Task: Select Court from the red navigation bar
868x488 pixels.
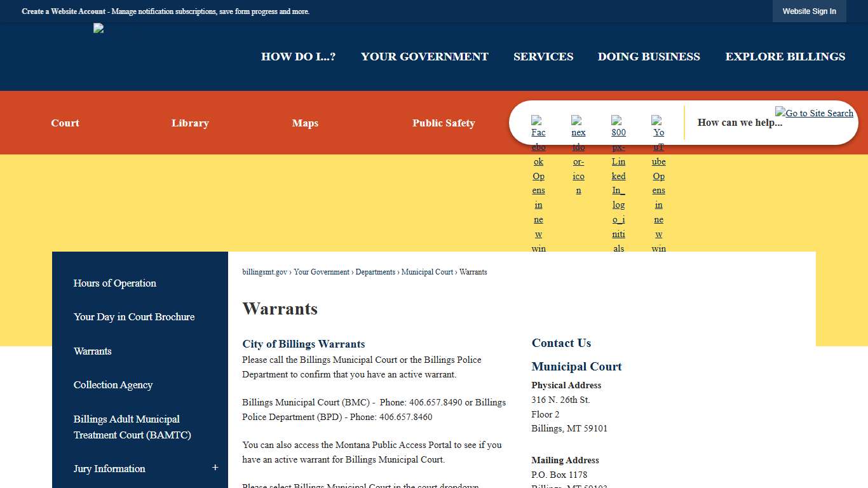Action: 65,123
